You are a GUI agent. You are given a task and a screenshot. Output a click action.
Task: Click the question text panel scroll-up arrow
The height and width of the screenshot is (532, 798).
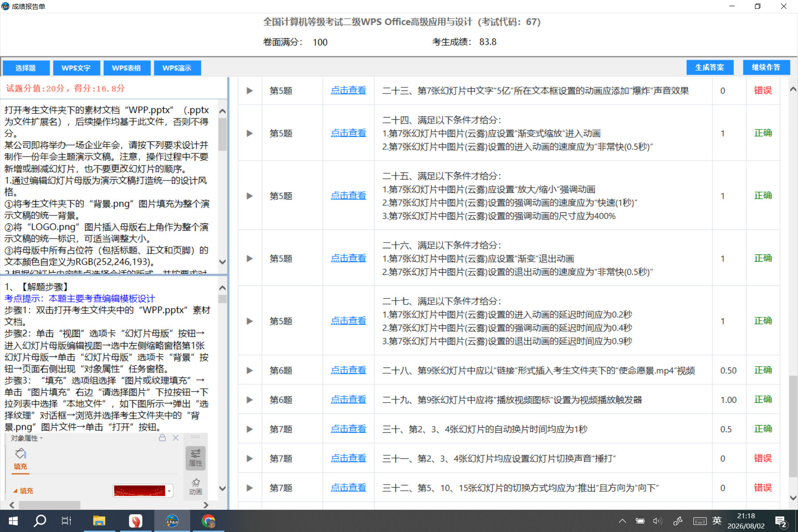[x=223, y=111]
